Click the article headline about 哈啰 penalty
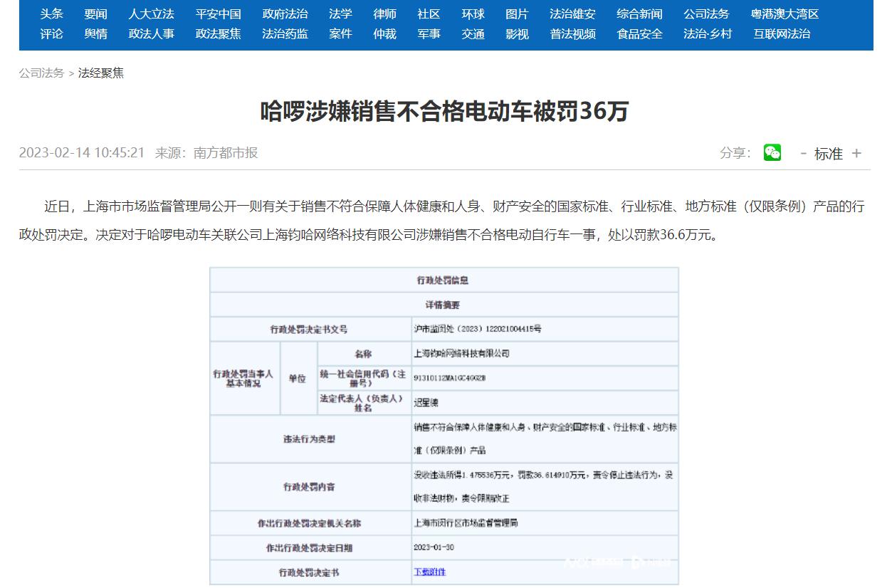 tap(446, 112)
